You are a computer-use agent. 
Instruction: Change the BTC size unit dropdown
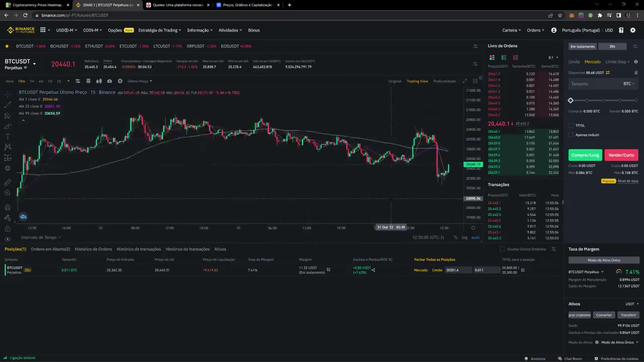pos(629,84)
